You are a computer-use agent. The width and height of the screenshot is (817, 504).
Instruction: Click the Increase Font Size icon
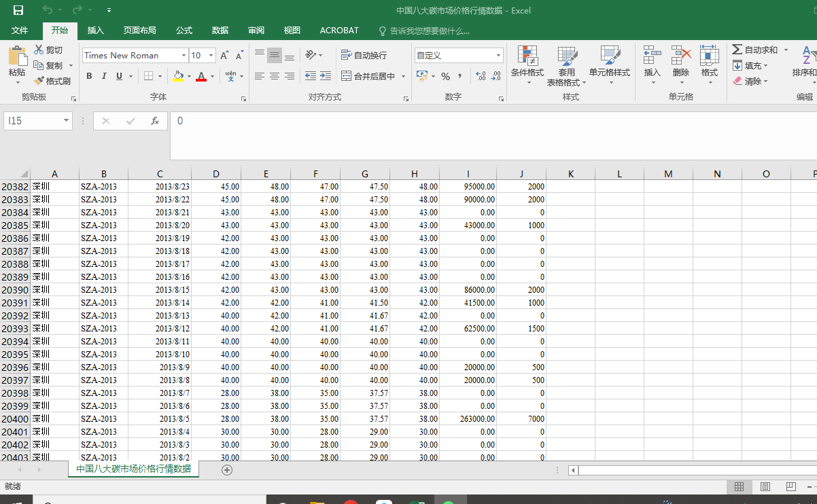point(224,56)
